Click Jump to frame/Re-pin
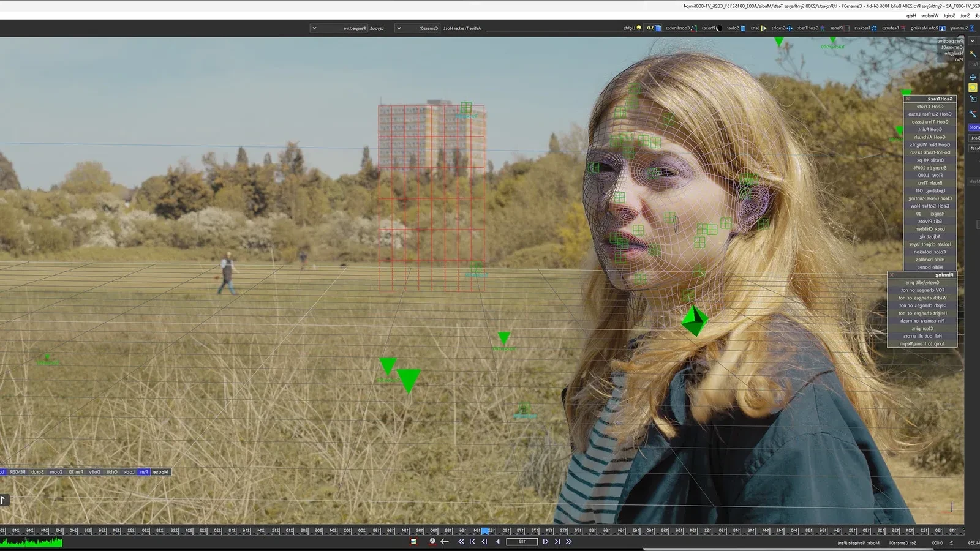980x551 pixels. (922, 343)
